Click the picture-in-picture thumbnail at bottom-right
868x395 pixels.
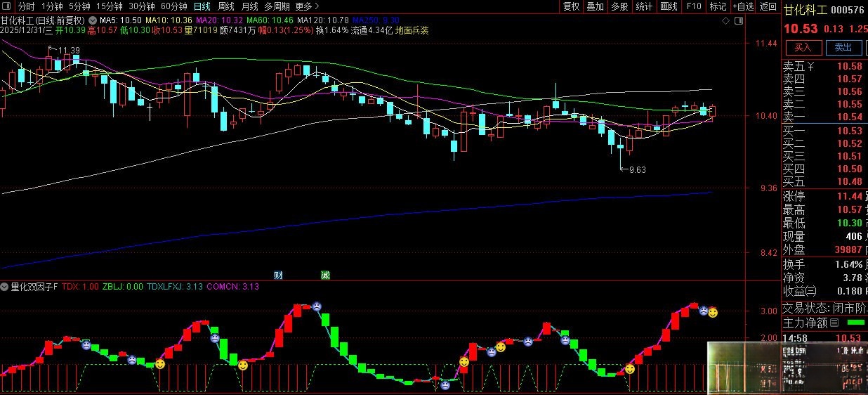[787, 368]
